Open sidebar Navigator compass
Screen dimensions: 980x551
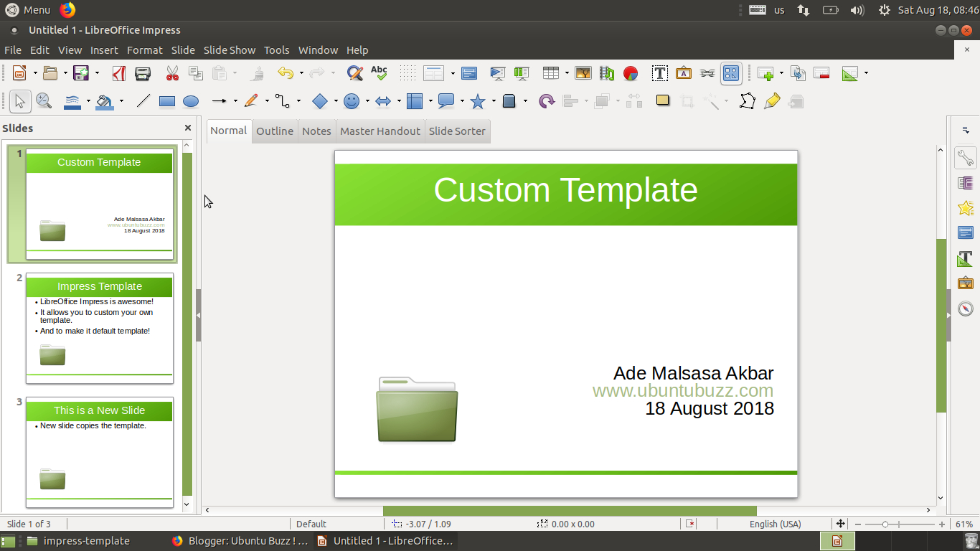[966, 308]
